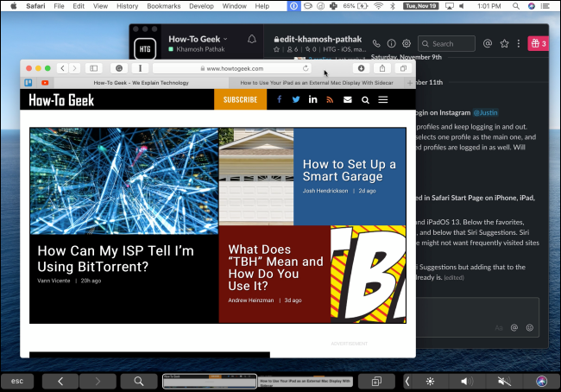Click the Safari share button
Image resolution: width=561 pixels, height=392 pixels.
tap(382, 68)
